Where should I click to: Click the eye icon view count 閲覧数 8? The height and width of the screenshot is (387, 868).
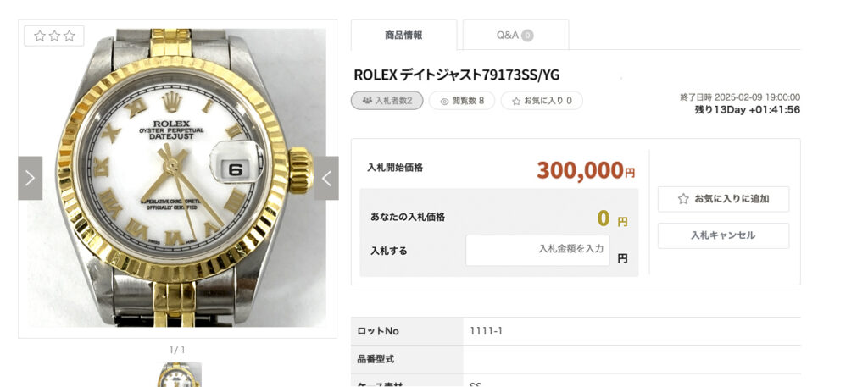462,101
